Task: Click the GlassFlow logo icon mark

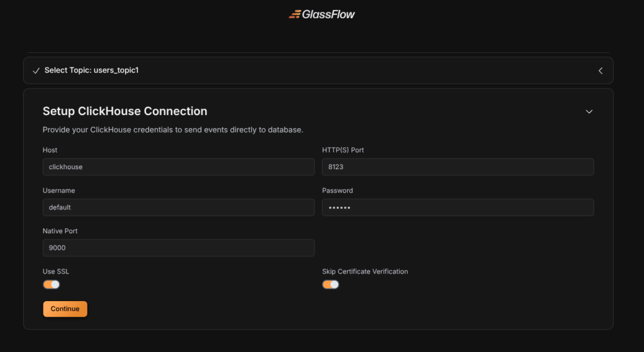Action: pyautogui.click(x=294, y=14)
